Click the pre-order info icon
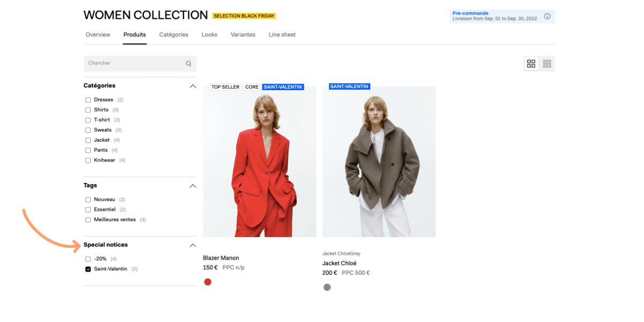This screenshot has height=322, width=644. pos(547,16)
